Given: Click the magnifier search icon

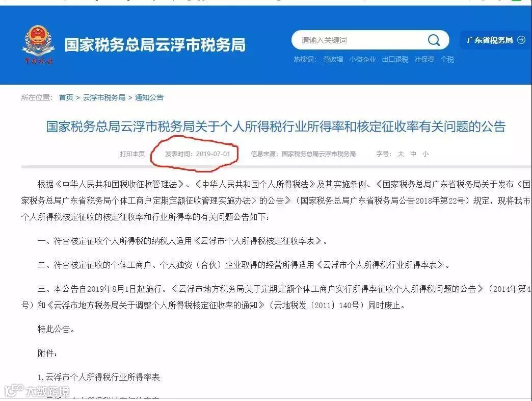Looking at the screenshot, I should 434,40.
